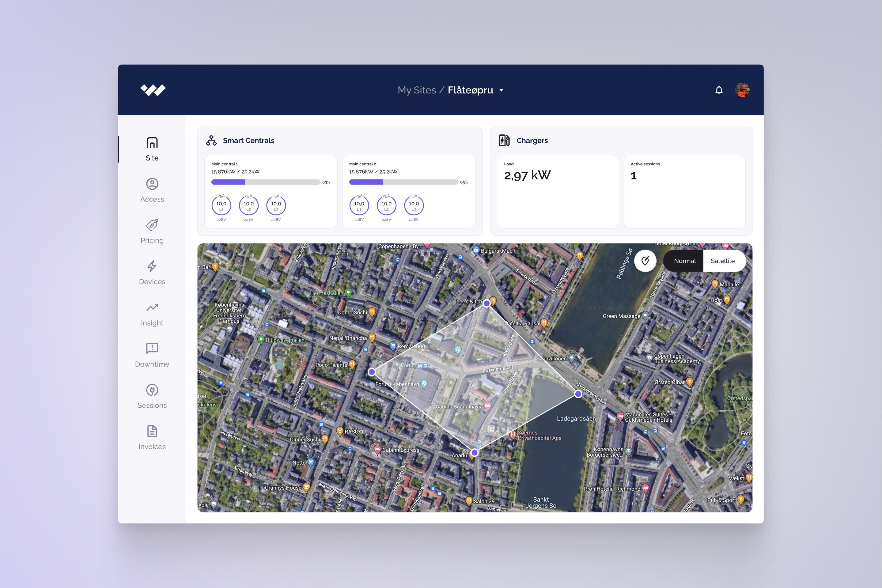This screenshot has height=588, width=882.
Task: Open the Sessions plug icon
Action: tap(152, 390)
